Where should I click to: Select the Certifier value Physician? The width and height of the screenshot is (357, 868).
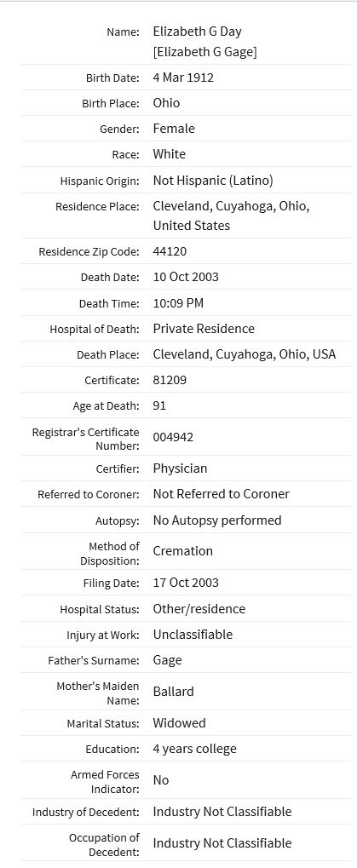(180, 468)
